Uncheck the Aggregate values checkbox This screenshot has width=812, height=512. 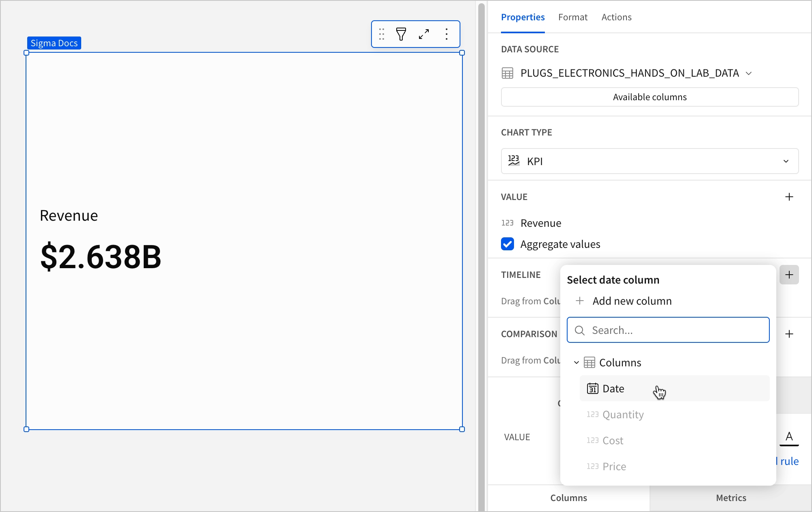click(507, 244)
